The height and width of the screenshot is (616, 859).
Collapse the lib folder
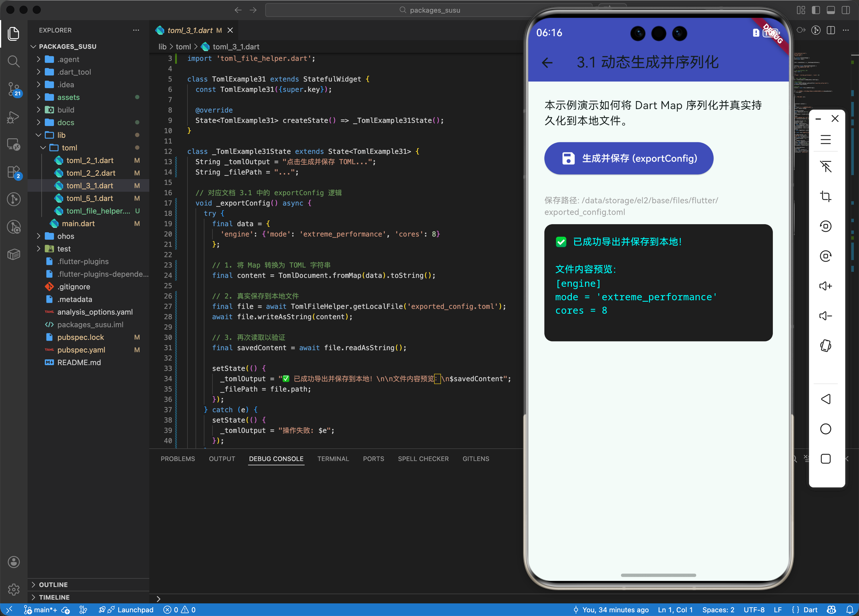tap(61, 135)
